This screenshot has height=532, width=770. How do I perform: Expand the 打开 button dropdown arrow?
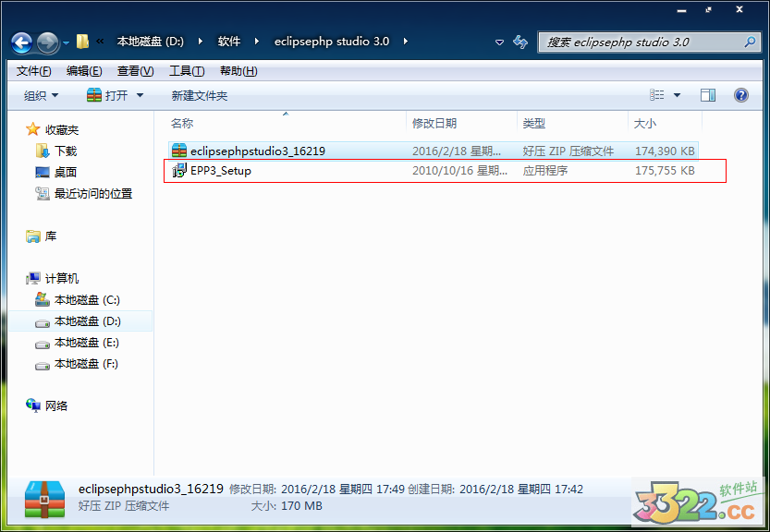pos(140,95)
